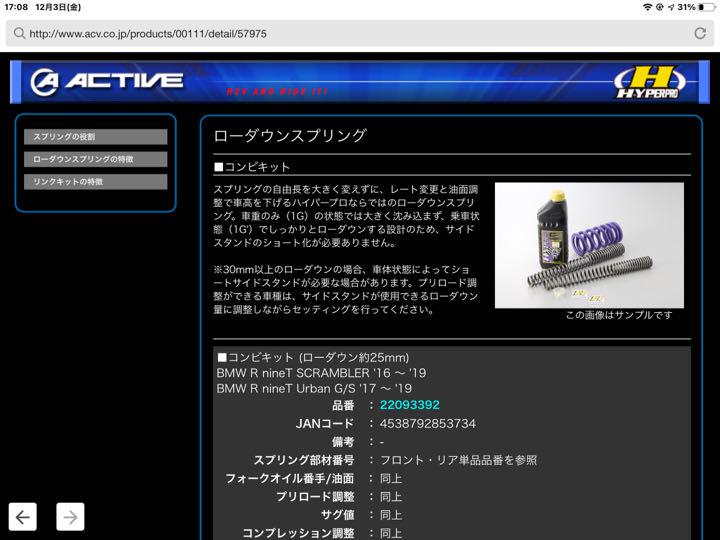Tap the combi kit spring product image
Image resolution: width=720 pixels, height=540 pixels.
point(589,245)
